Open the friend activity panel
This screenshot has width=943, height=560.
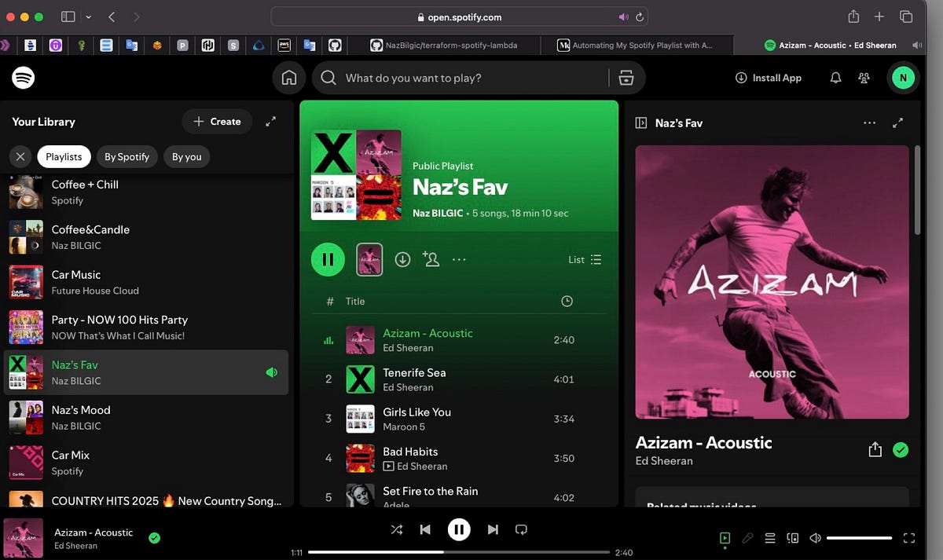863,78
